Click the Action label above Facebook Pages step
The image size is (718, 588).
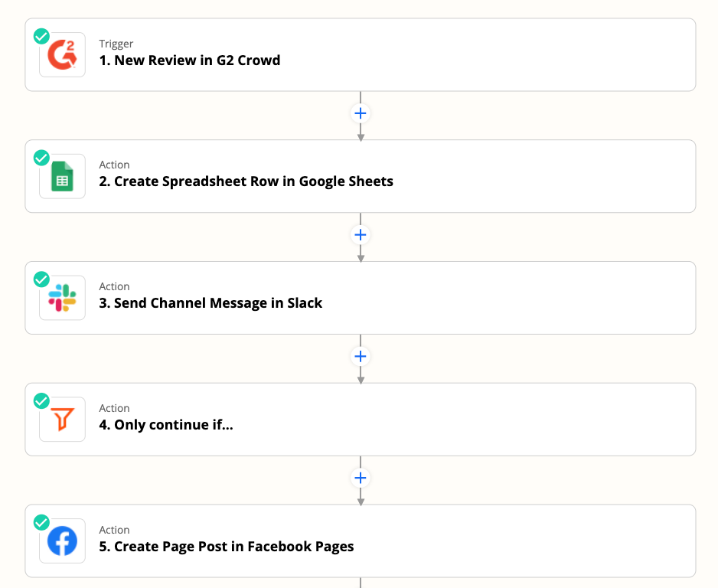pyautogui.click(x=115, y=530)
